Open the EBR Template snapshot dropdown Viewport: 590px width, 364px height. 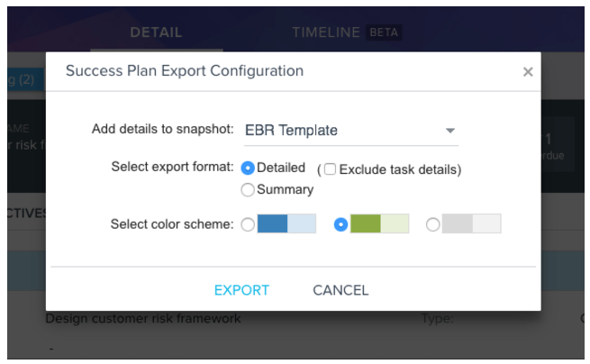point(351,131)
